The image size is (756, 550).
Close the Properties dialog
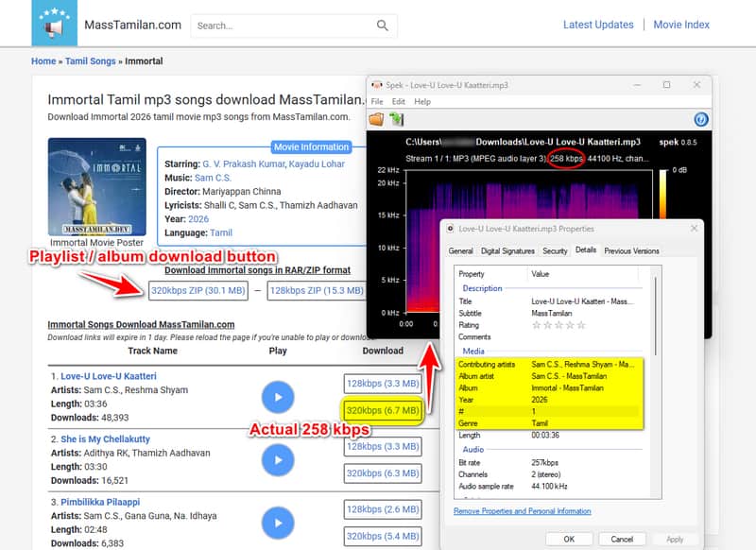(694, 228)
